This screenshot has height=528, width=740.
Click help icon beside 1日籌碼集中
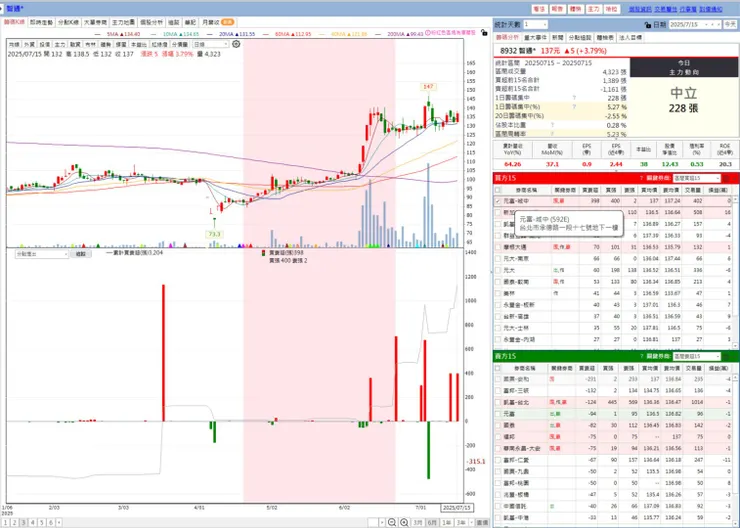(574, 98)
